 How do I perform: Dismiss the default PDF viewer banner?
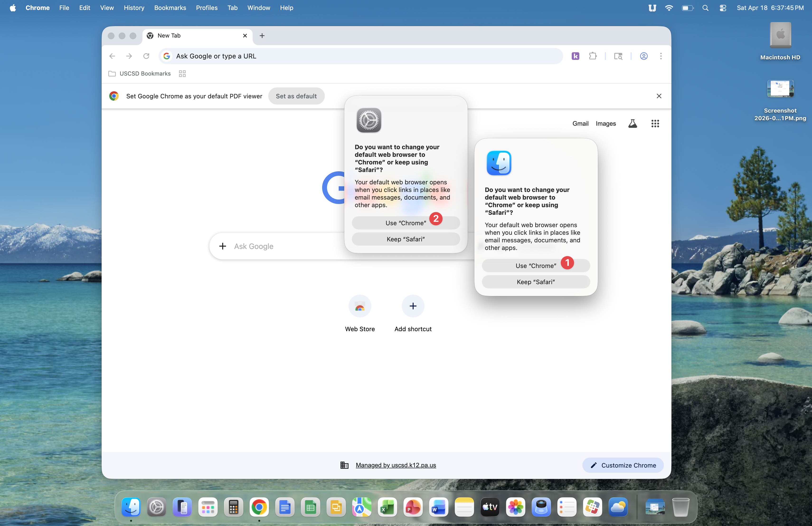659,96
